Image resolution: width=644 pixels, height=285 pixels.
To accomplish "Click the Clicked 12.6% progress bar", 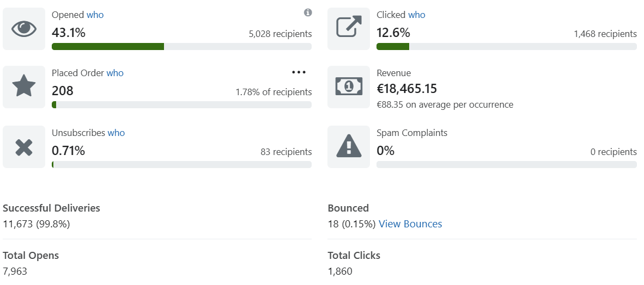I will coord(506,47).
